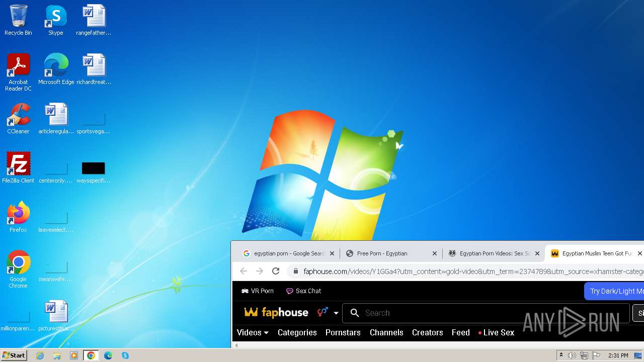The image size is (644, 362).
Task: Select the richardtreat Word document icon
Action: pyautogui.click(x=94, y=69)
